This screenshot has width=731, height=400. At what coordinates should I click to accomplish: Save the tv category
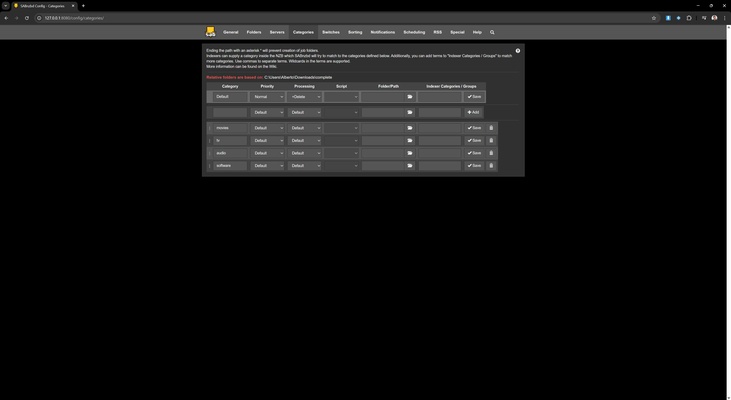pos(474,140)
